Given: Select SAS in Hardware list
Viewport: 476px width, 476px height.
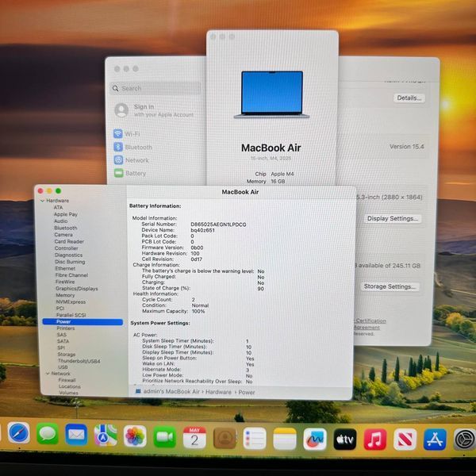Looking at the screenshot, I should 62,335.
